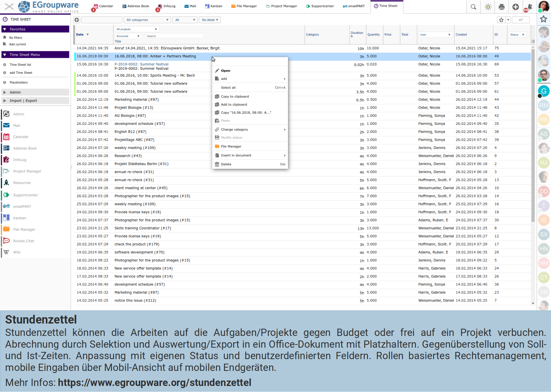The image size is (551, 392).
Task: Open the P-2019-0002: Summer festival link
Action: pyautogui.click(x=141, y=64)
